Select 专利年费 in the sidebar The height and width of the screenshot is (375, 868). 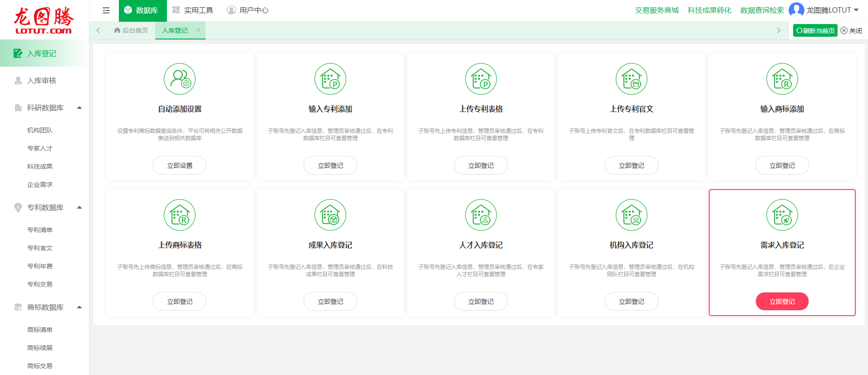(40, 266)
